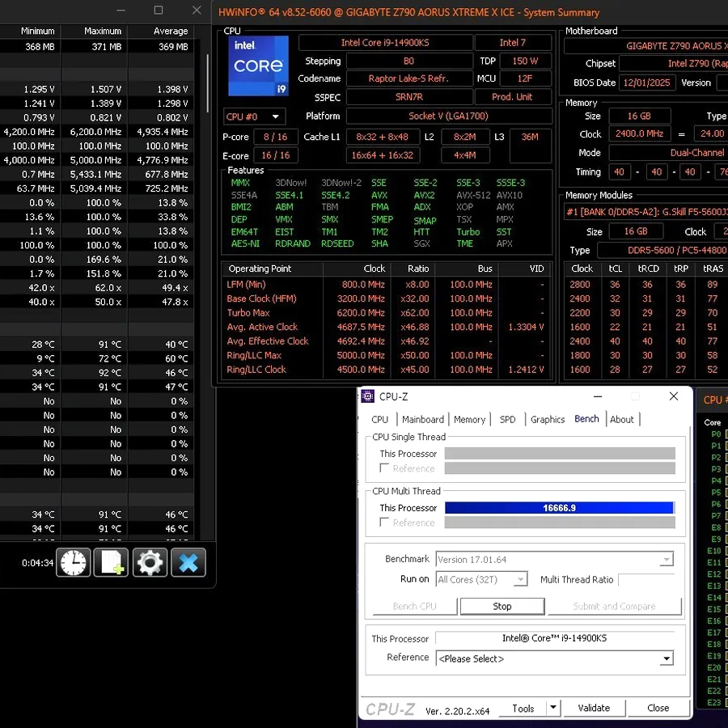Click the Avg. Effective Clock row
The width and height of the screenshot is (728, 728).
pyautogui.click(x=387, y=341)
